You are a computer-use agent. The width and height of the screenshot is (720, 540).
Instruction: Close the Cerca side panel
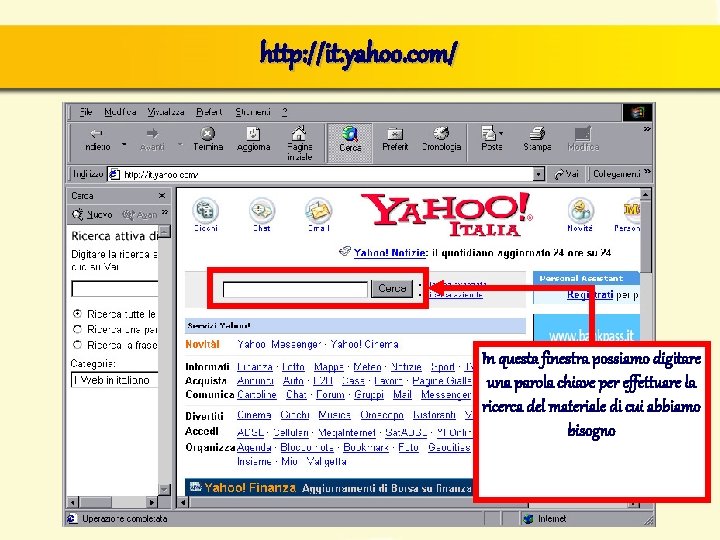pos(162,196)
